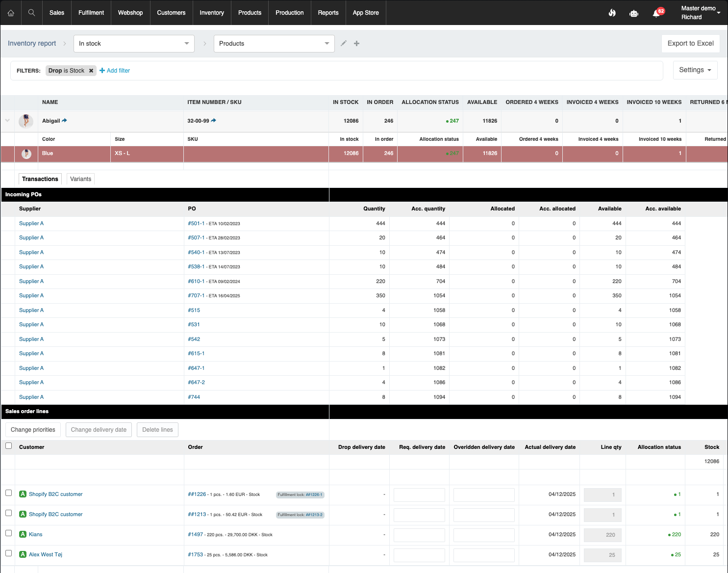Click Req. delivery date field for #1497
This screenshot has height=573, width=728.
pyautogui.click(x=419, y=535)
